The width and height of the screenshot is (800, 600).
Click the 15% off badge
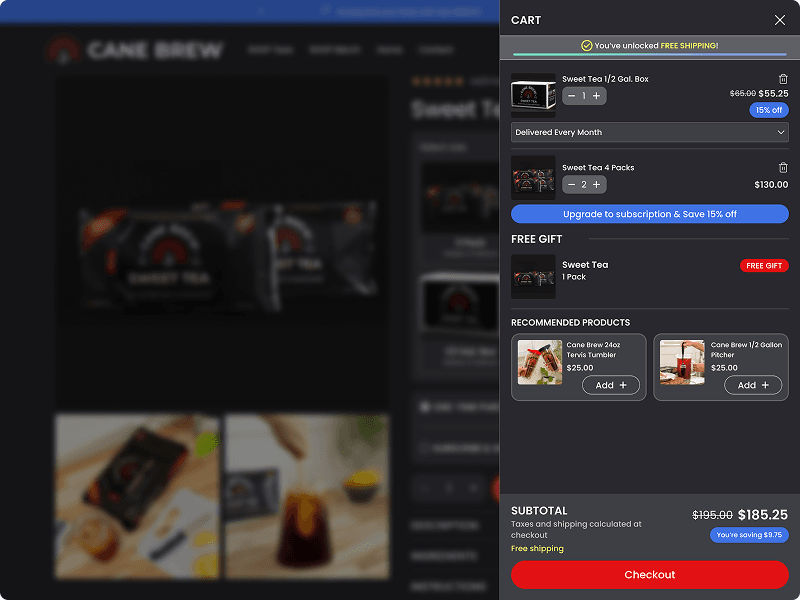pos(769,110)
